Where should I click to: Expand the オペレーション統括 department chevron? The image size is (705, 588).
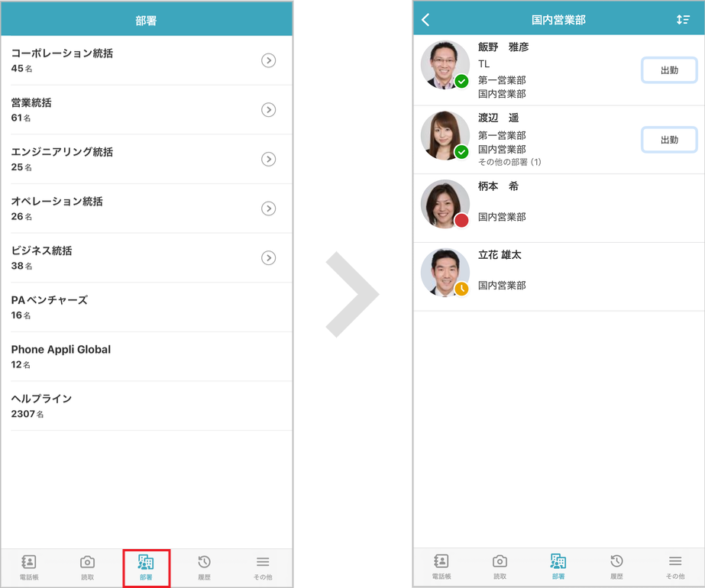click(x=268, y=208)
